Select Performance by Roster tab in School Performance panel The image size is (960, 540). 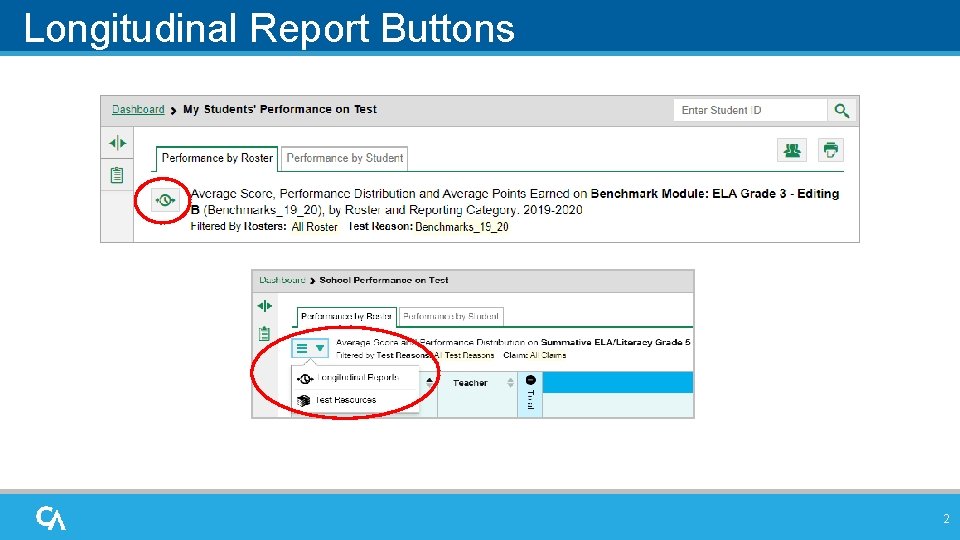346,317
